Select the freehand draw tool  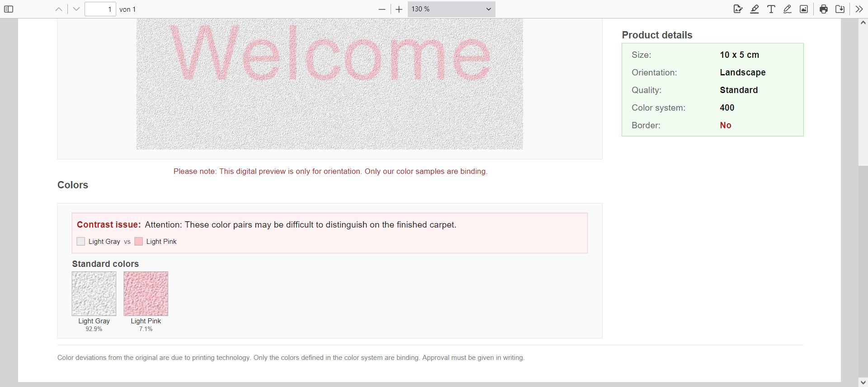(x=788, y=9)
